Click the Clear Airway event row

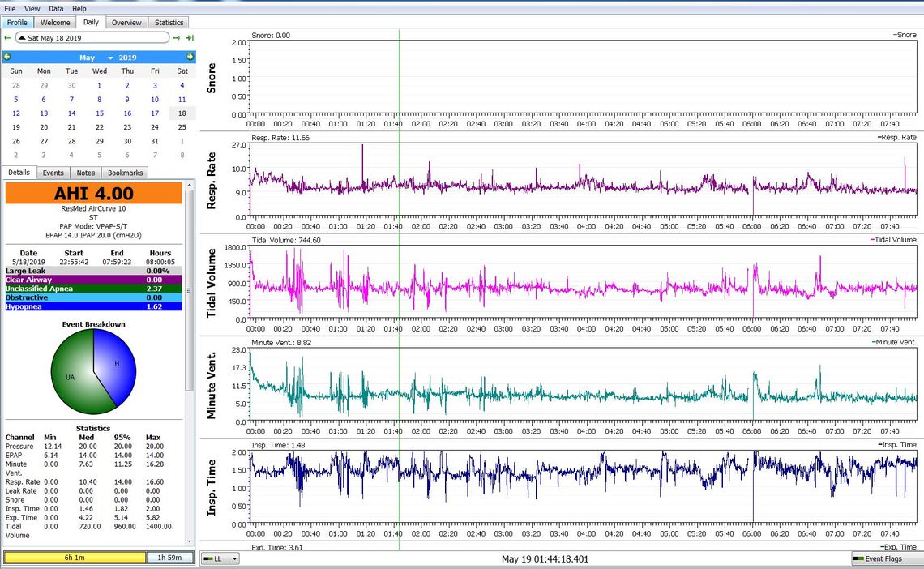point(94,280)
